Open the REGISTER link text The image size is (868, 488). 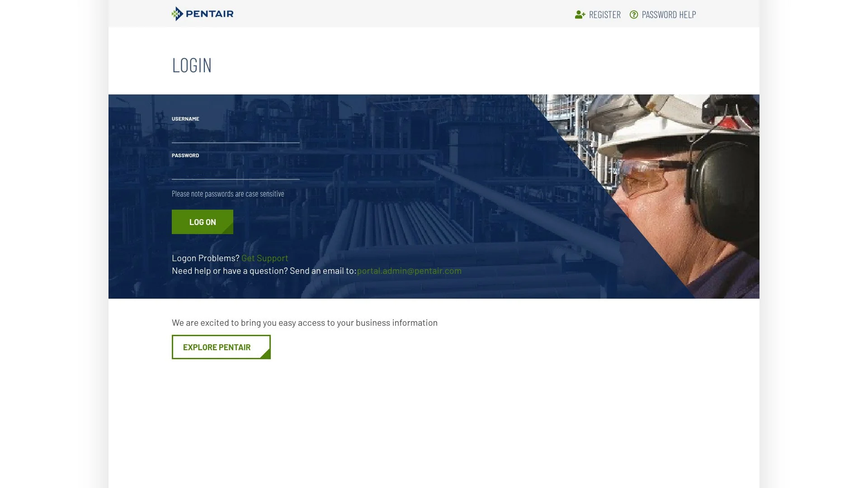tap(604, 15)
